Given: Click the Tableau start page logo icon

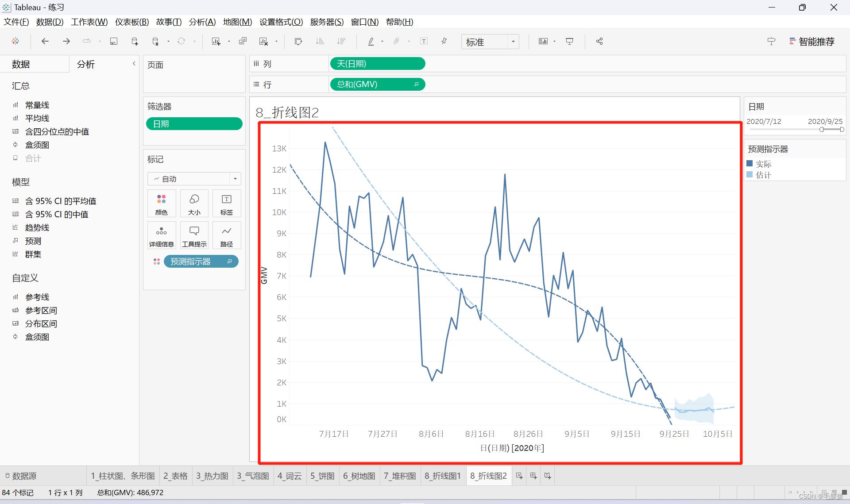Looking at the screenshot, I should tap(15, 41).
